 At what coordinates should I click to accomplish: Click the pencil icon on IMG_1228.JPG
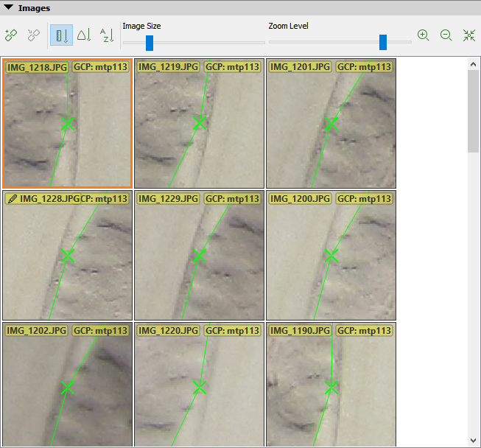[13, 199]
